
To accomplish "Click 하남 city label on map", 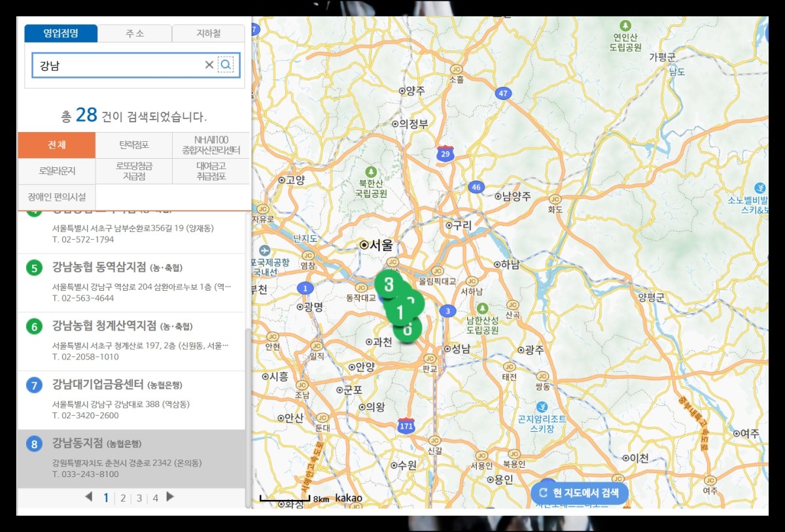I will (506, 265).
